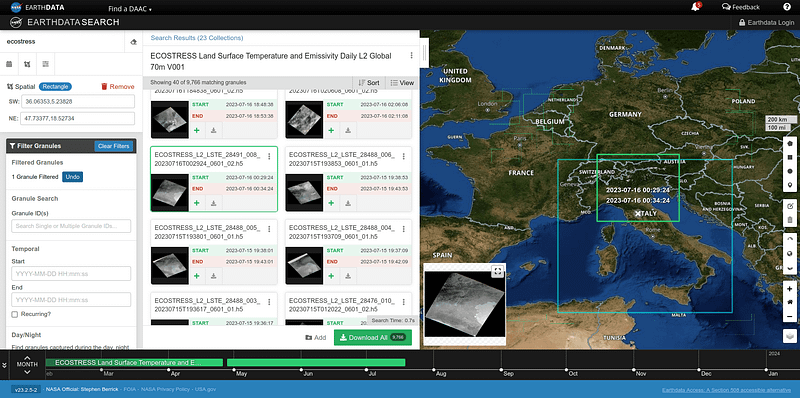Open the collection title more-actions menu
Image resolution: width=800 pixels, height=398 pixels.
point(411,56)
